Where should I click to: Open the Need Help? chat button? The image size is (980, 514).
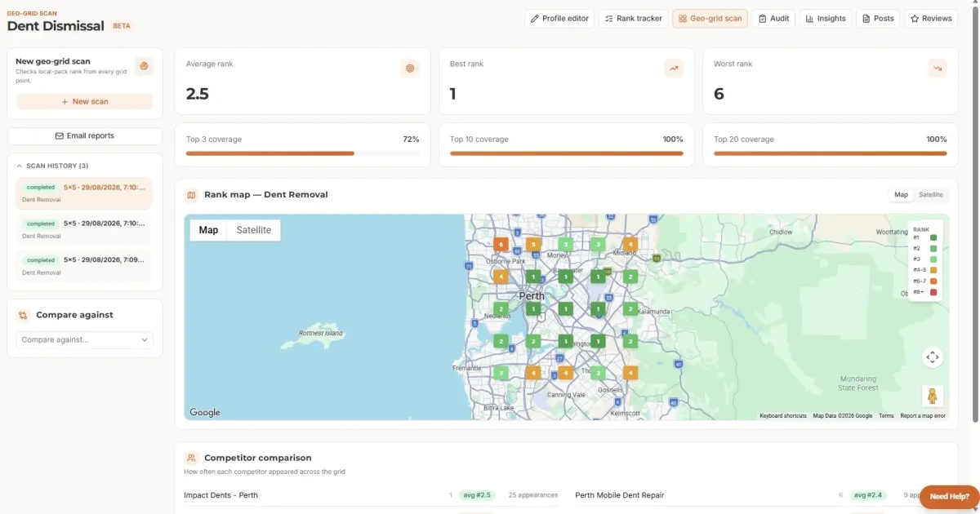(x=949, y=496)
